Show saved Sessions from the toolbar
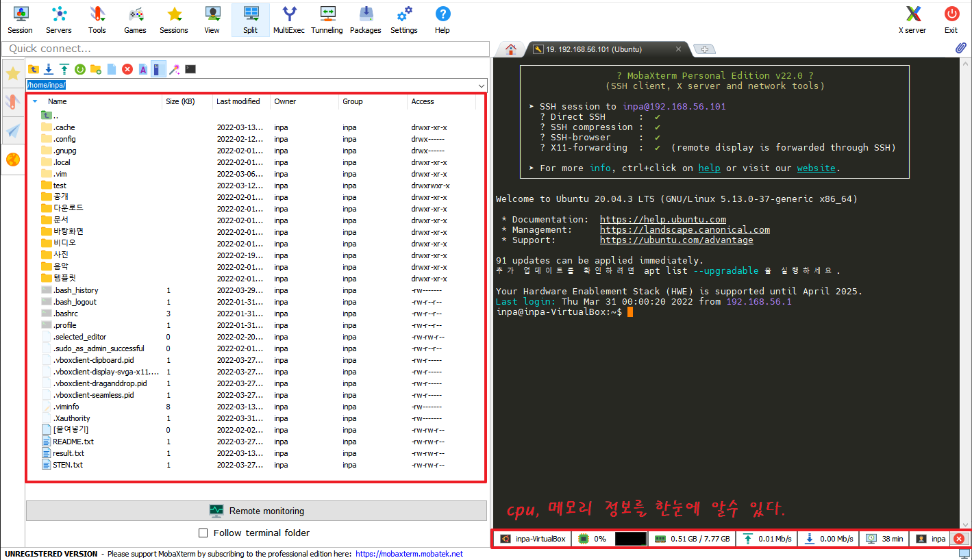This screenshot has height=560, width=972. (174, 19)
